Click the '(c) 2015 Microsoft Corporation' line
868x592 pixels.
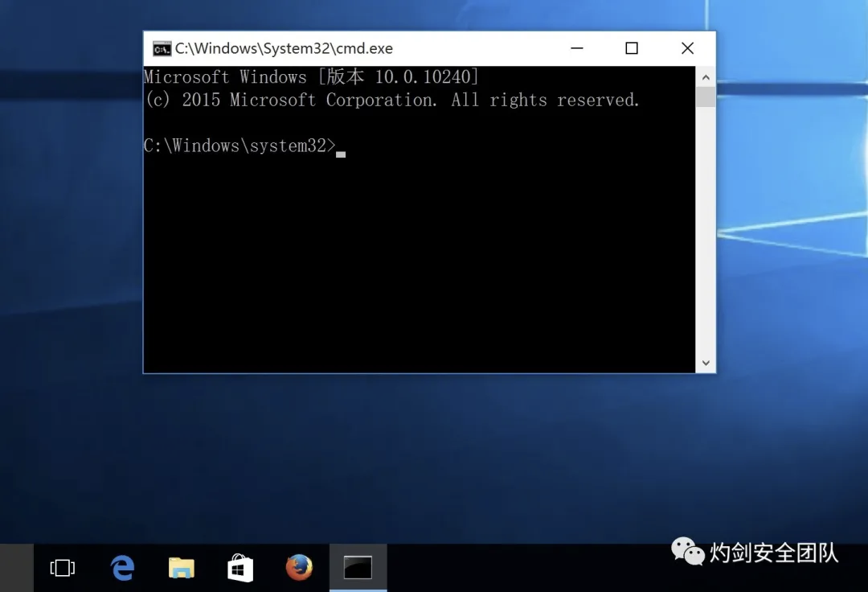click(392, 101)
